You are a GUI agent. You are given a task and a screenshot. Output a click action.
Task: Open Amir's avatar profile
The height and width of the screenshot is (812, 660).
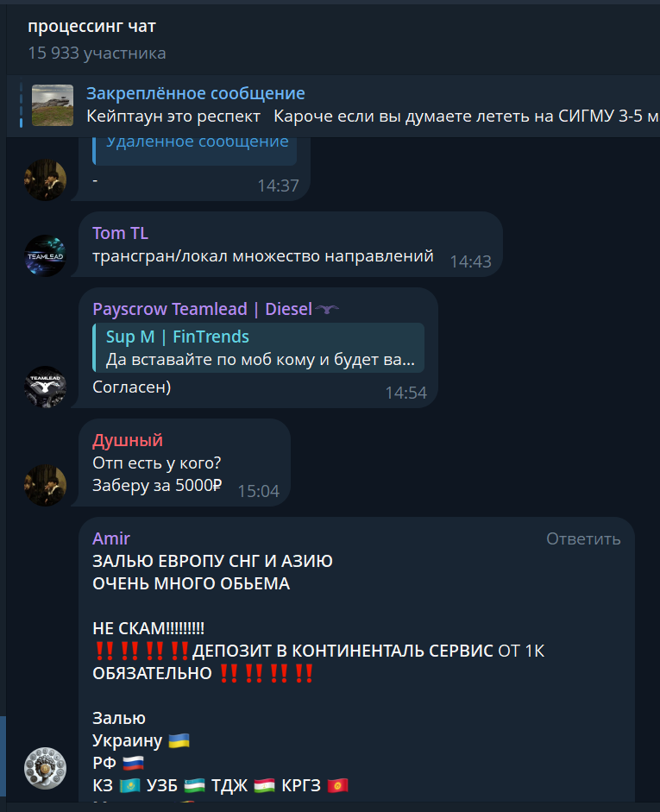(x=46, y=768)
